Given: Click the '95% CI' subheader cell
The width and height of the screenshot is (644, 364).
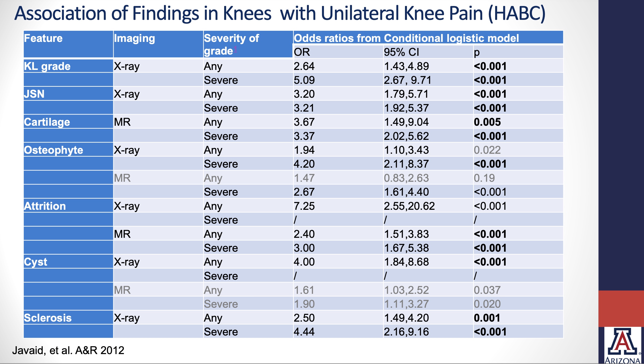Looking at the screenshot, I should click(401, 52).
